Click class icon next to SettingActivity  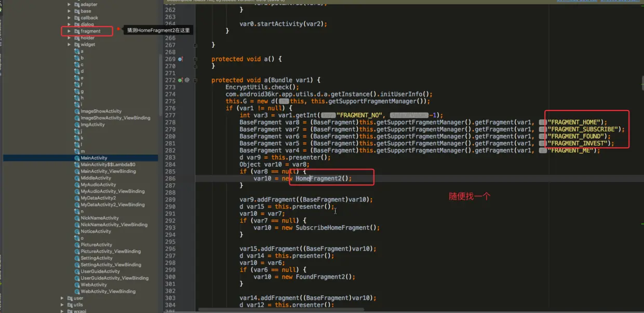coord(77,258)
